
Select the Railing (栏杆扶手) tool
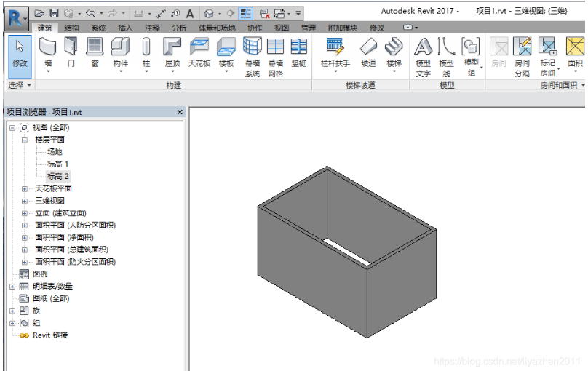point(335,54)
